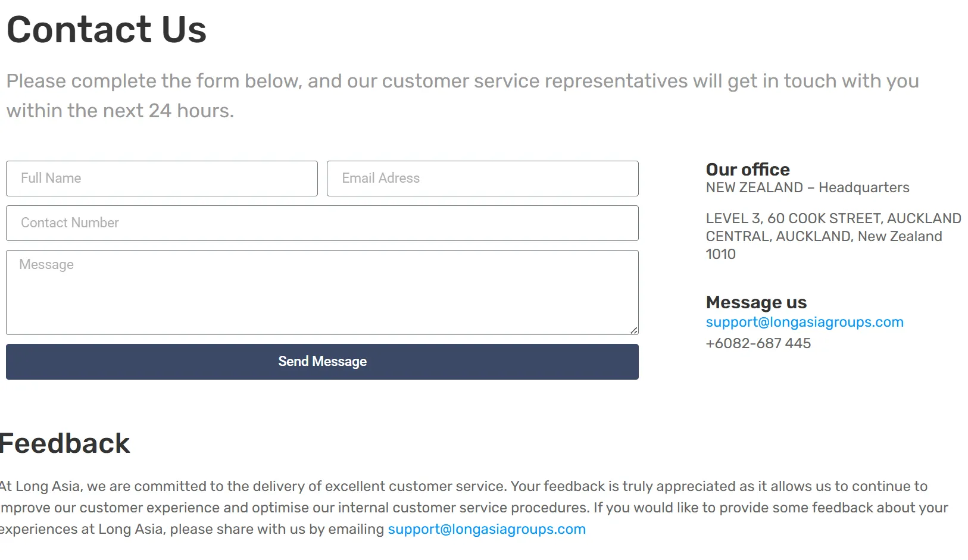Click the Message us heading

pos(756,302)
